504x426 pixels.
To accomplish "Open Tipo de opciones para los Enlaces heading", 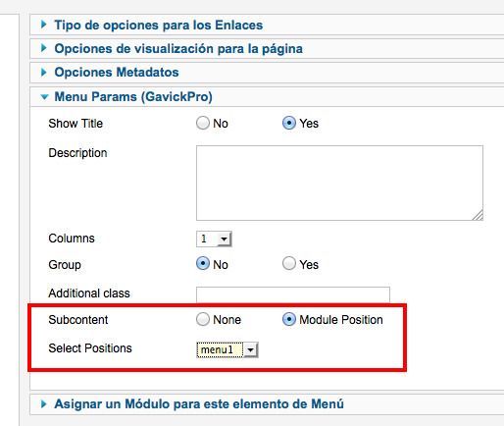I will coord(159,26).
